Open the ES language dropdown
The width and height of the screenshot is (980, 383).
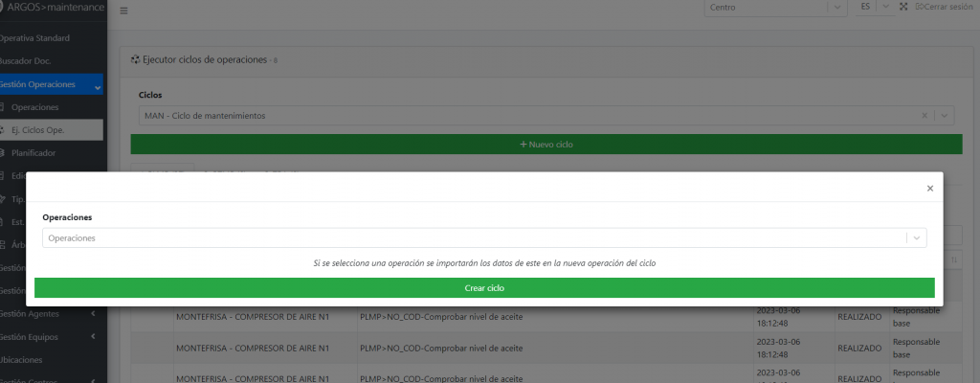pyautogui.click(x=884, y=8)
